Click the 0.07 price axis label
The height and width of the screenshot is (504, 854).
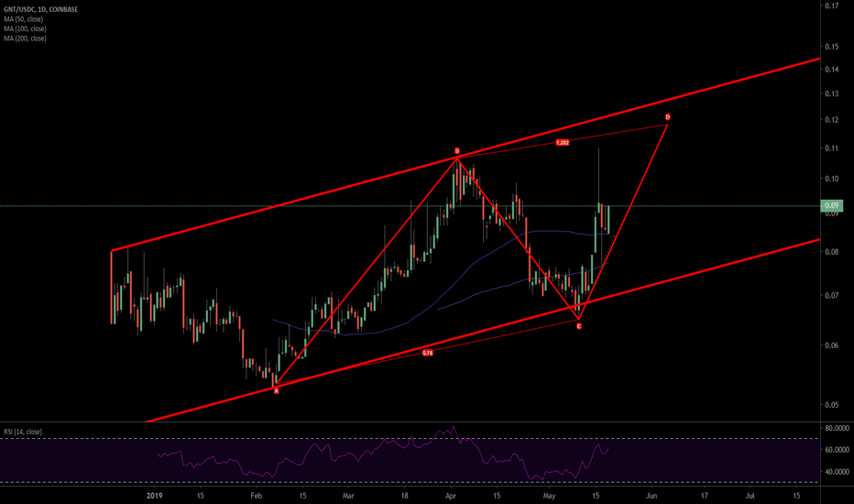832,295
